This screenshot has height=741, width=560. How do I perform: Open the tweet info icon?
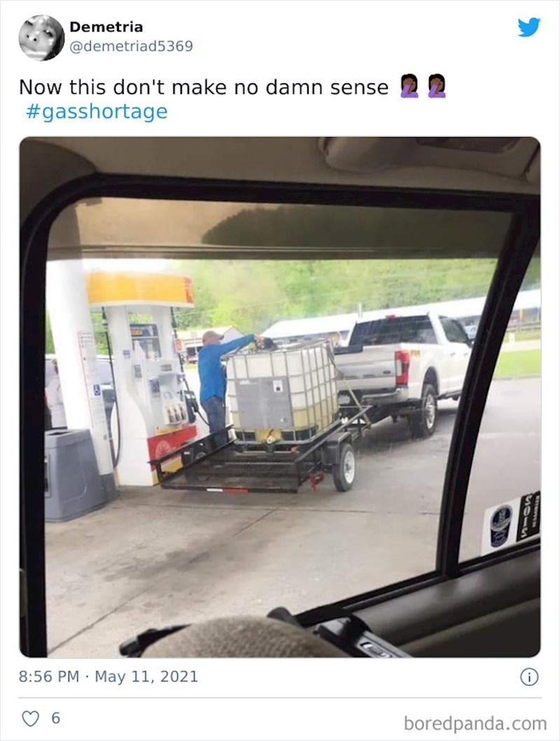(529, 677)
